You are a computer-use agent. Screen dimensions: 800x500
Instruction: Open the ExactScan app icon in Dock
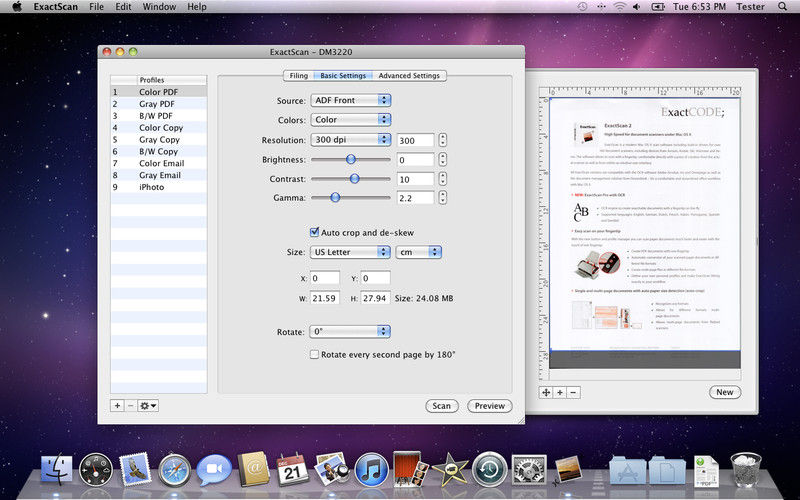(x=567, y=468)
